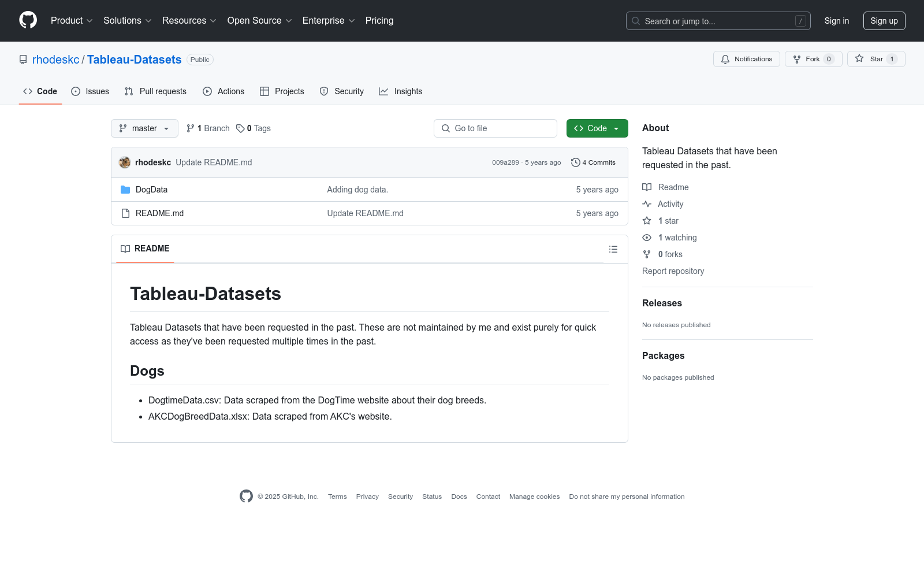
Task: Click the bell icon on Notifications
Action: coord(725,59)
